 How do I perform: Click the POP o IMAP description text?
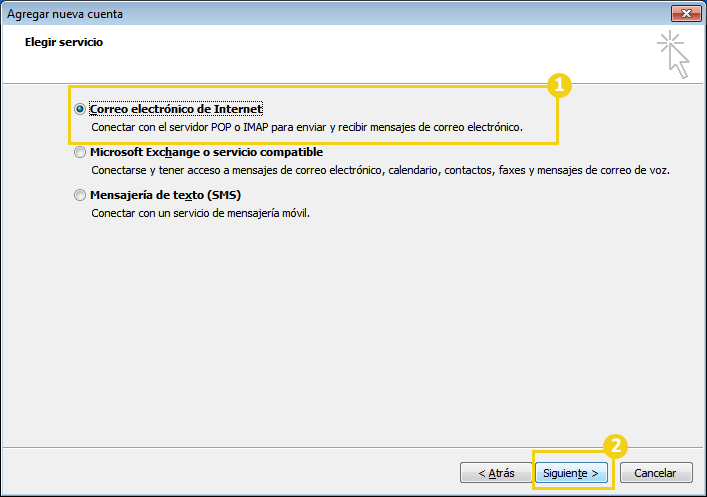(x=307, y=127)
